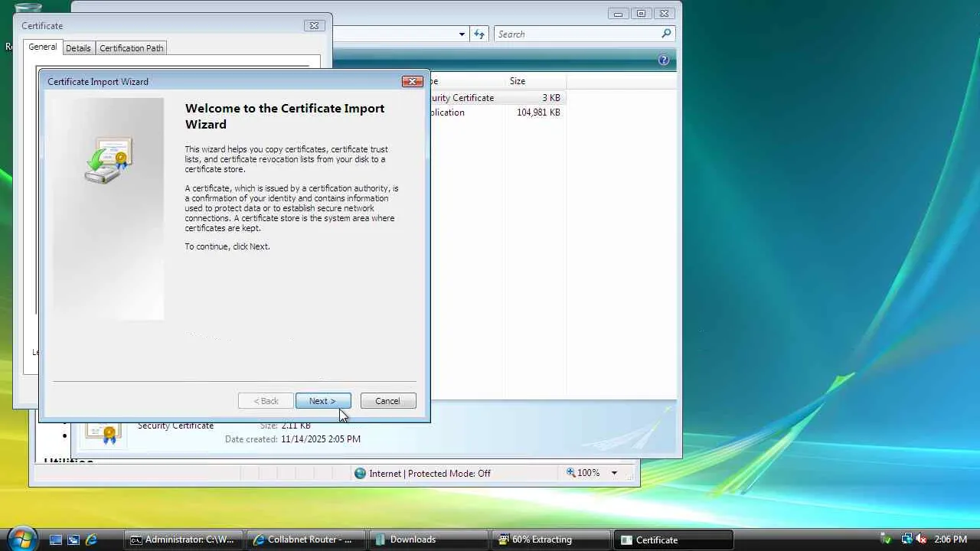
Task: Expand the address bar history dropdown
Action: click(462, 34)
